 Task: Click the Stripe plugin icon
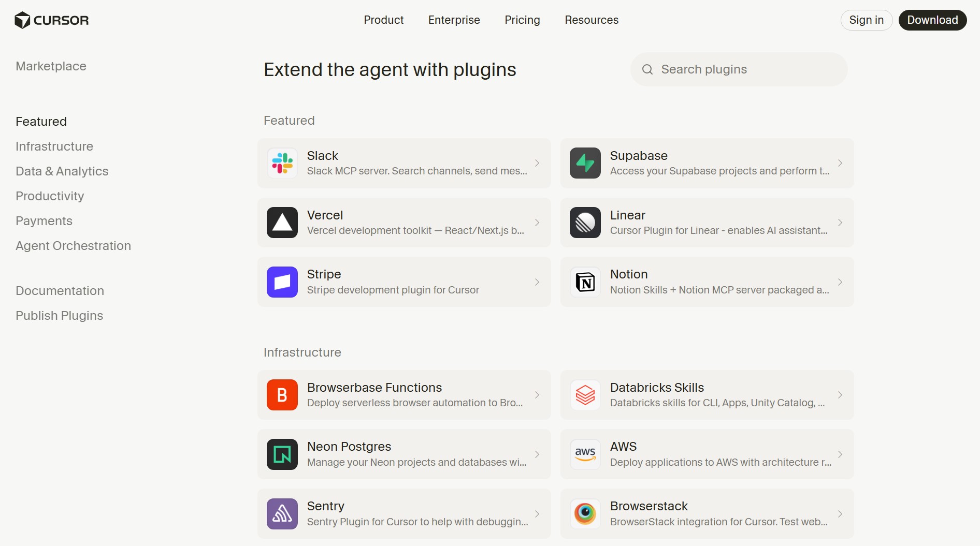click(x=282, y=282)
